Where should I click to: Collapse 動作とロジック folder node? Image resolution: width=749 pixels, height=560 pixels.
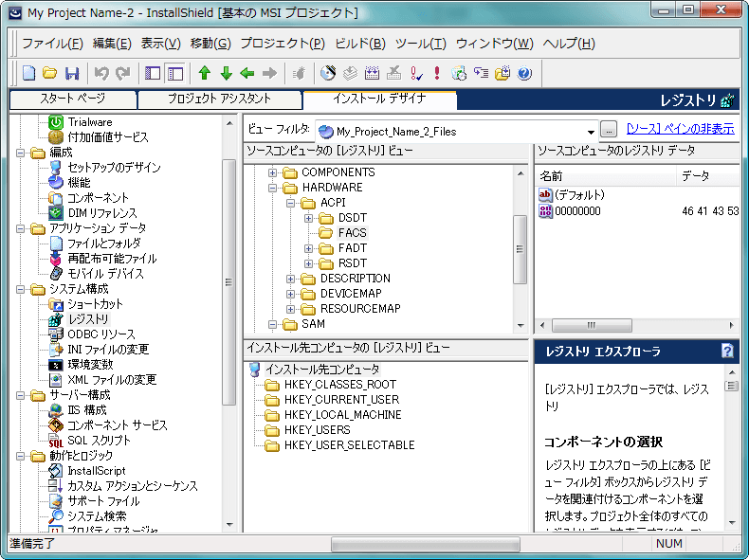click(x=20, y=456)
